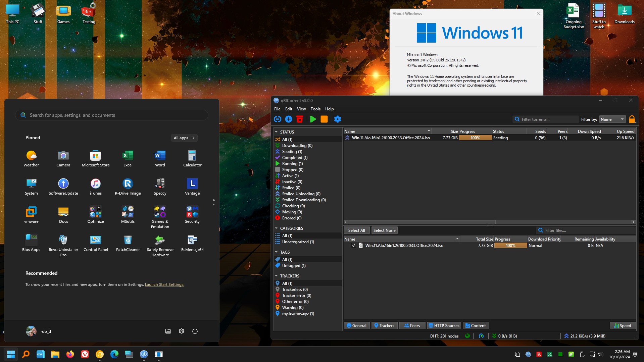Screen dimensions: 644x362
Task: Launch Microsoft Store from pinned apps
Action: click(x=96, y=158)
